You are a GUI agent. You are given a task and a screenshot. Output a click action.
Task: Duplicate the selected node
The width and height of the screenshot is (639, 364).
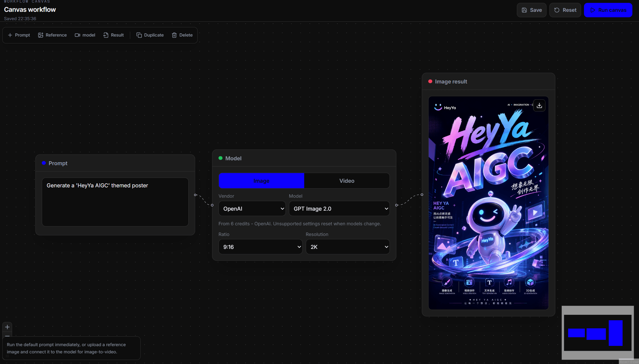(x=150, y=35)
